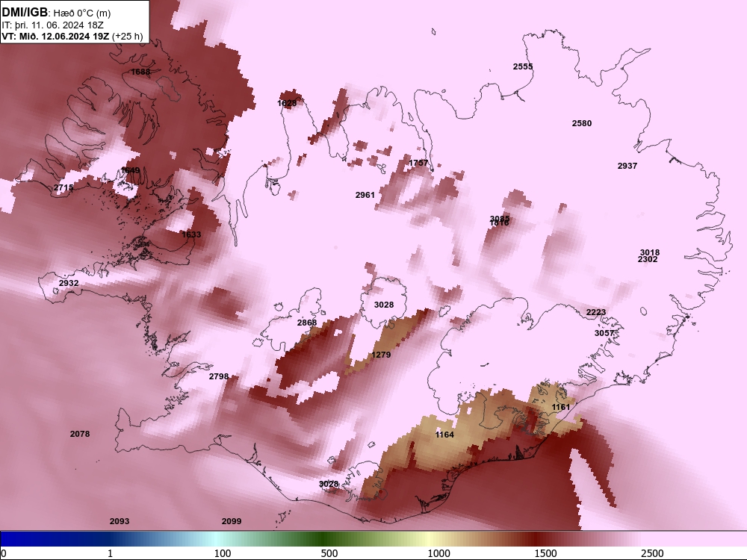Click the 2302 value on the map

coord(648,260)
